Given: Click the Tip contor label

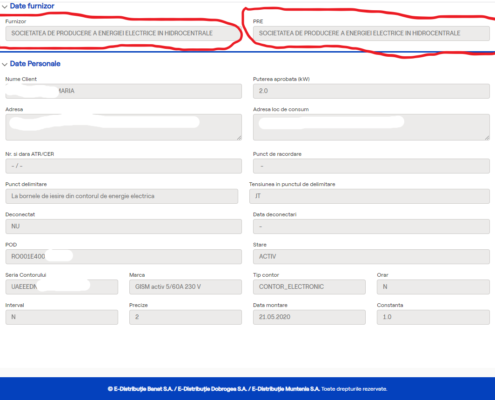Looking at the screenshot, I should [266, 275].
